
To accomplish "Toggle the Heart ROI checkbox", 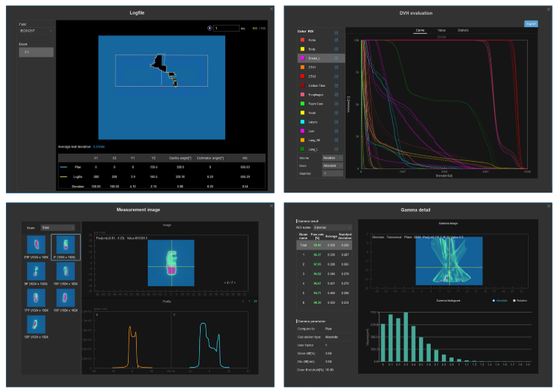I will [336, 112].
